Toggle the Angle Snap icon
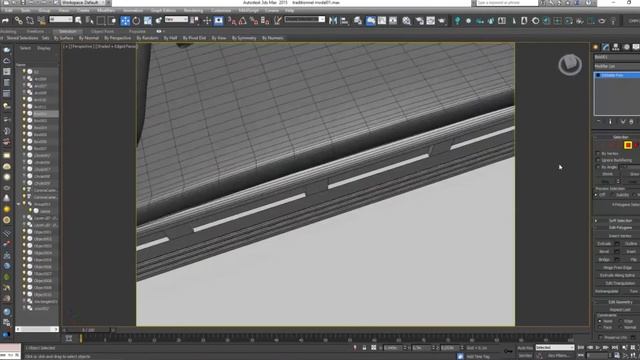 click(242, 20)
